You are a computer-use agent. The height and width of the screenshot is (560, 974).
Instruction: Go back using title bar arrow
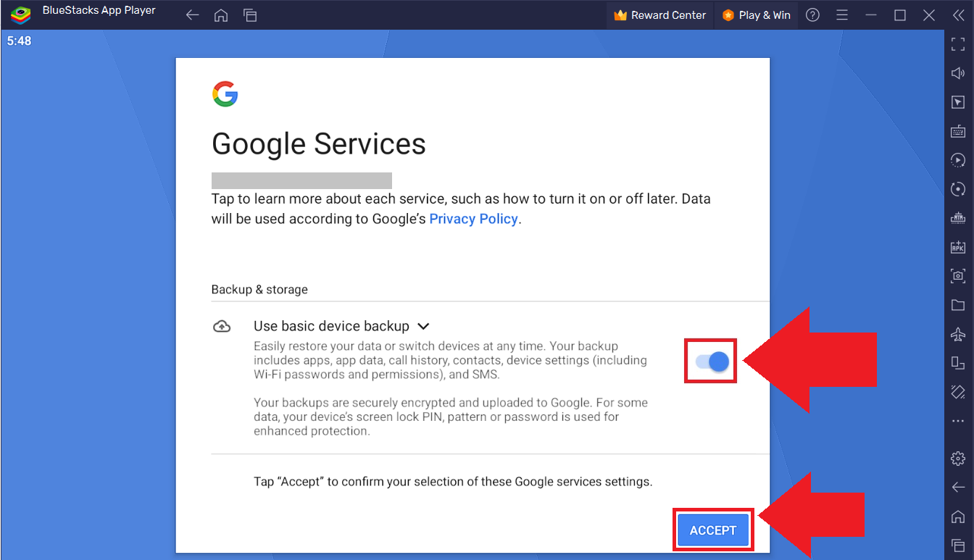(x=192, y=15)
